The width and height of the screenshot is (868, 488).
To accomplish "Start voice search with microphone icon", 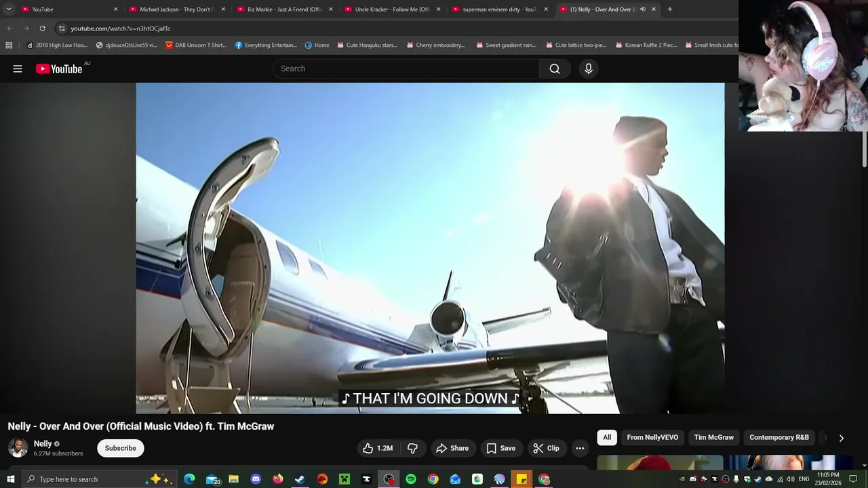I will coord(589,68).
